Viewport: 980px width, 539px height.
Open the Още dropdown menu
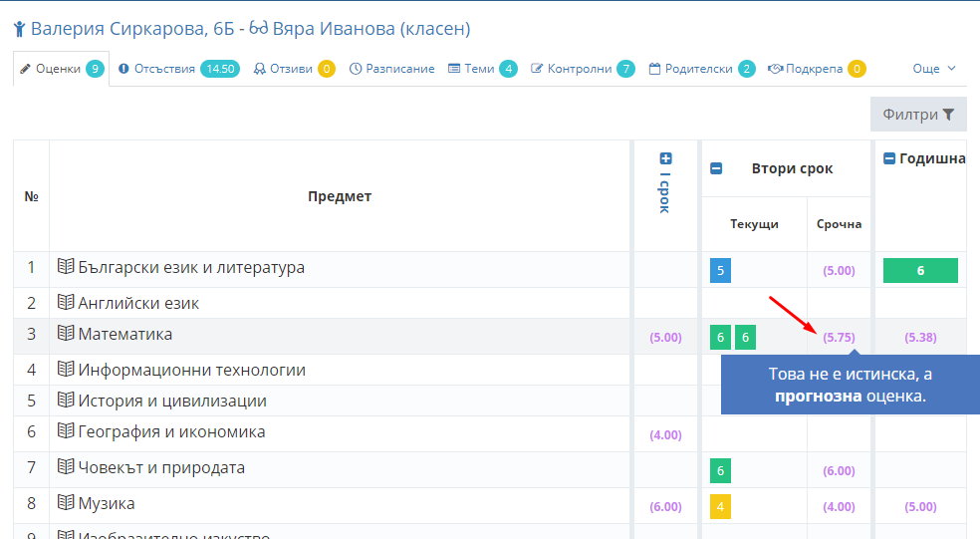point(934,69)
